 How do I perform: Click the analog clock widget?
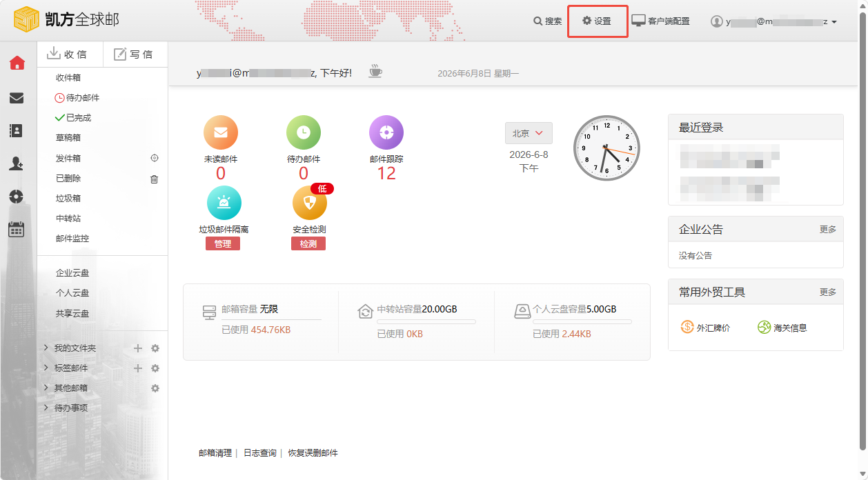[x=607, y=148]
